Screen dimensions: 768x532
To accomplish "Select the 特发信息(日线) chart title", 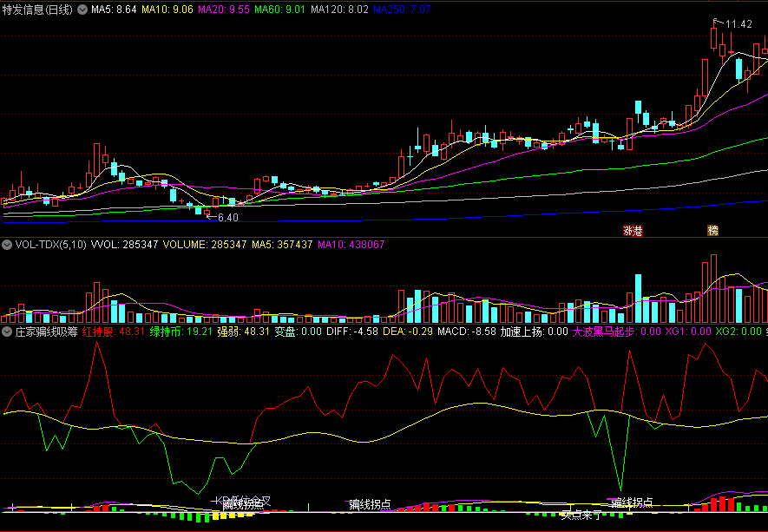I will (x=37, y=10).
